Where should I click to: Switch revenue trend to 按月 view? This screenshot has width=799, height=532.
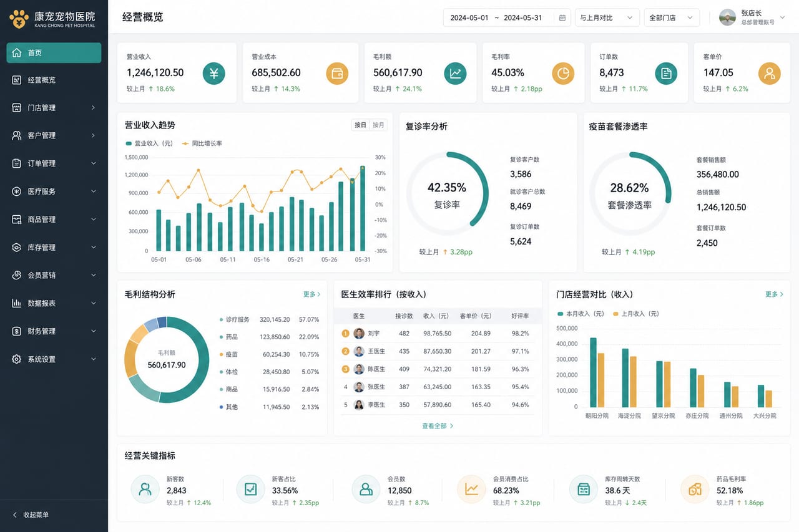(x=378, y=125)
